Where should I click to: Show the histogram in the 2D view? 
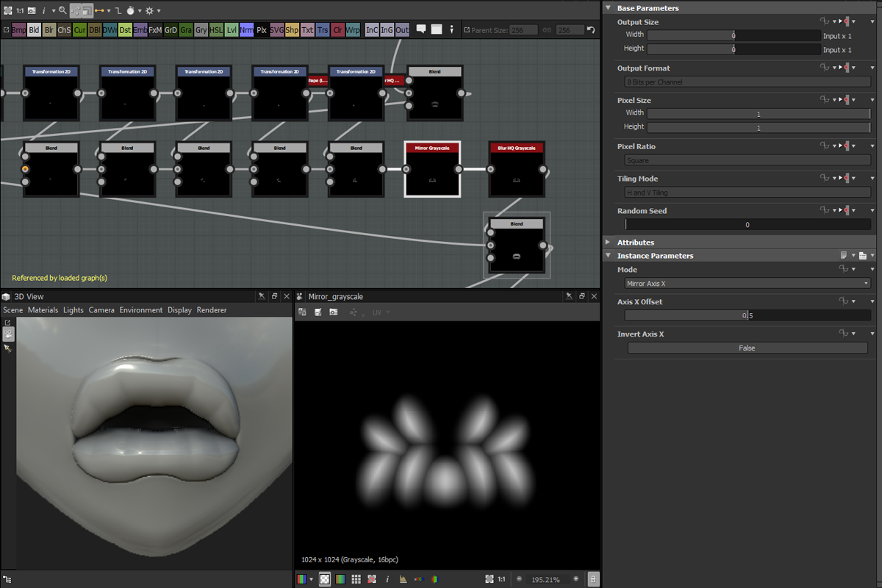pyautogui.click(x=403, y=579)
